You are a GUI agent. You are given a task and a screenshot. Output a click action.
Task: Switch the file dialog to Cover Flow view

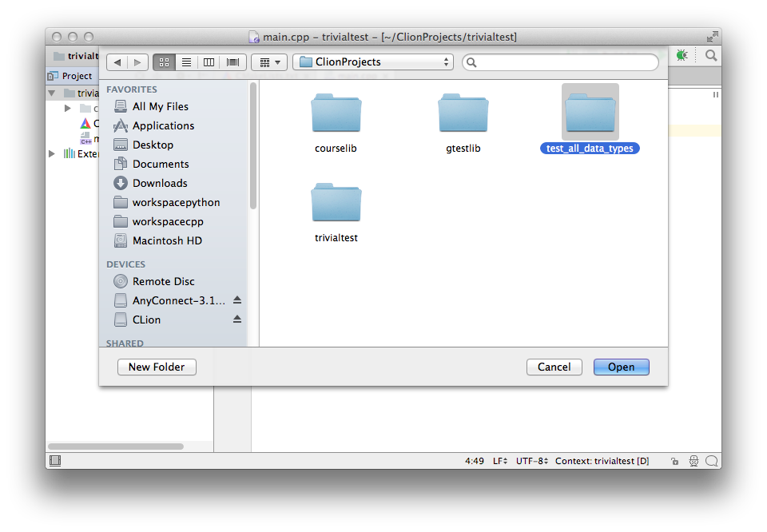pos(232,62)
